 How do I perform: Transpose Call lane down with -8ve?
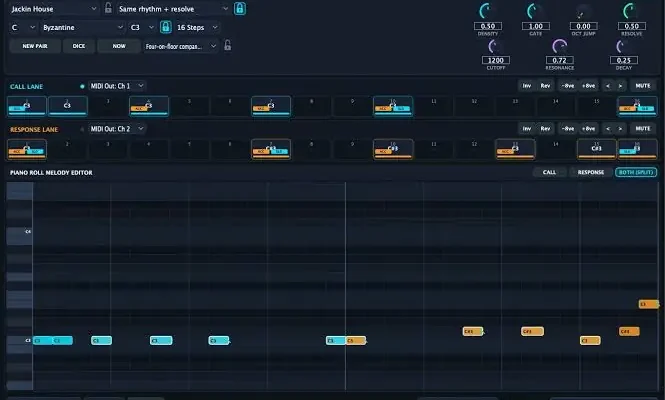567,86
